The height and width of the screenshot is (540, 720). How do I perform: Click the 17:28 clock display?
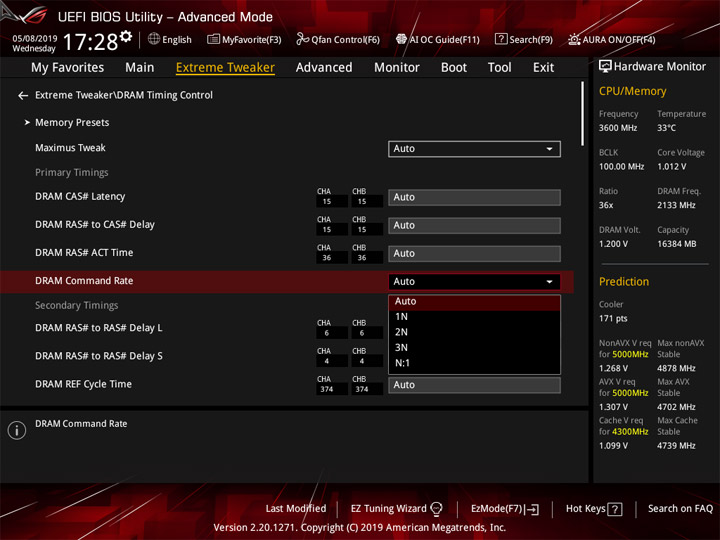[x=90, y=42]
